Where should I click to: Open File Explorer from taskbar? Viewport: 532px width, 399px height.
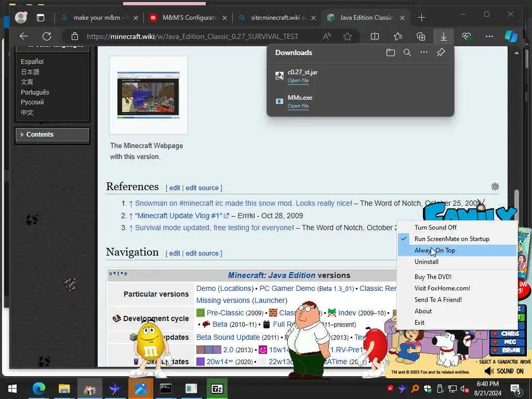coord(64,389)
